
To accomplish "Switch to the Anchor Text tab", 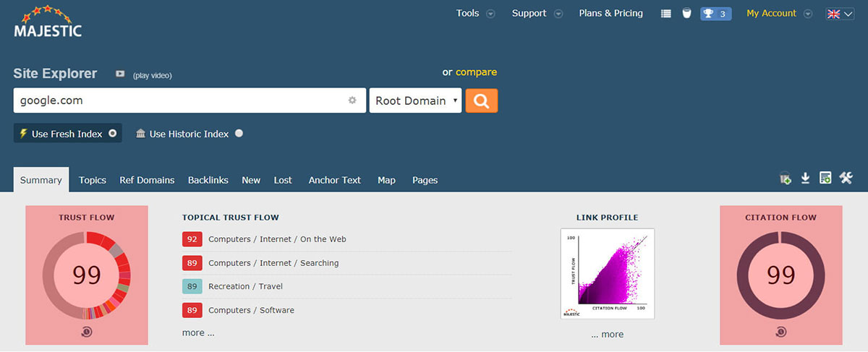I will point(334,180).
